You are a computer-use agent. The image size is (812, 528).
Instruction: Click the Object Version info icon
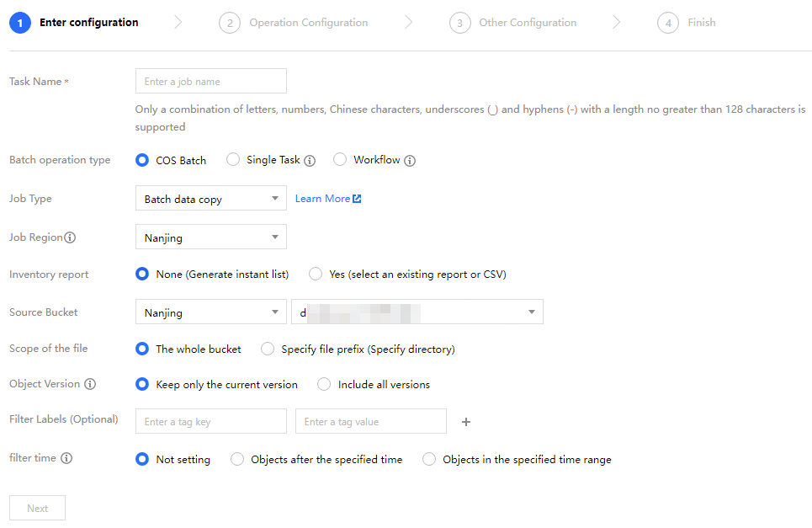90,384
